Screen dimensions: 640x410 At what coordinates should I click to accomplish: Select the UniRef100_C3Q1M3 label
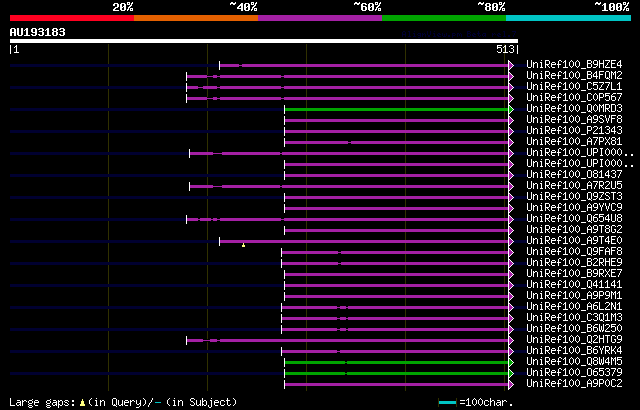574,318
